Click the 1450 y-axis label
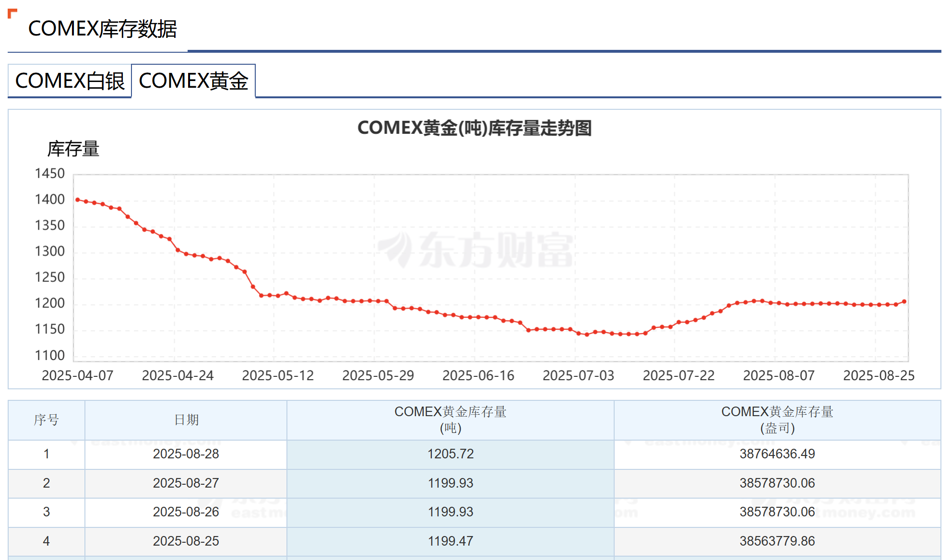Image resolution: width=951 pixels, height=560 pixels. (x=49, y=174)
